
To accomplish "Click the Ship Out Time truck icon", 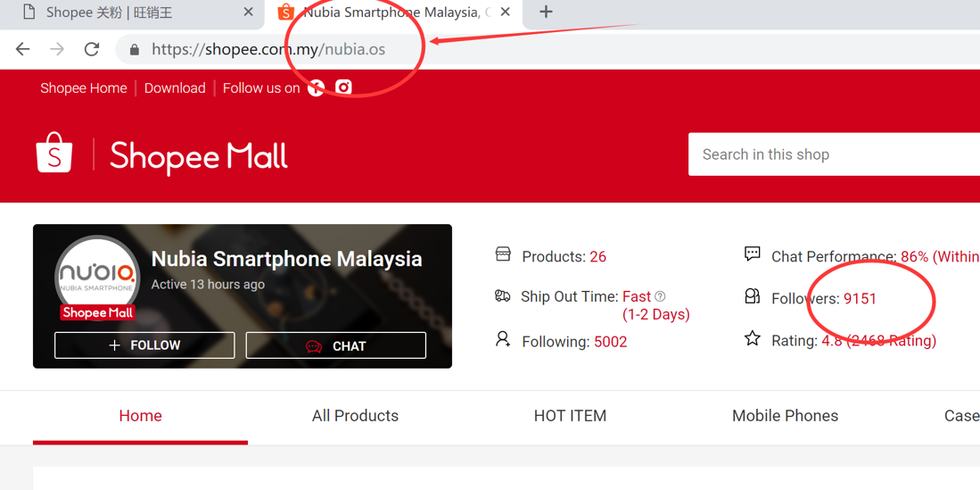I will [503, 296].
